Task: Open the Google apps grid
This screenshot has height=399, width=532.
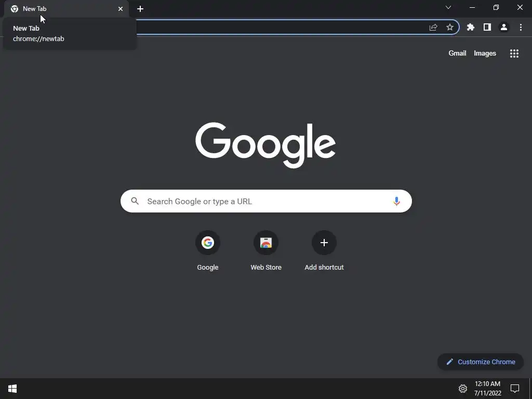Action: 514,54
